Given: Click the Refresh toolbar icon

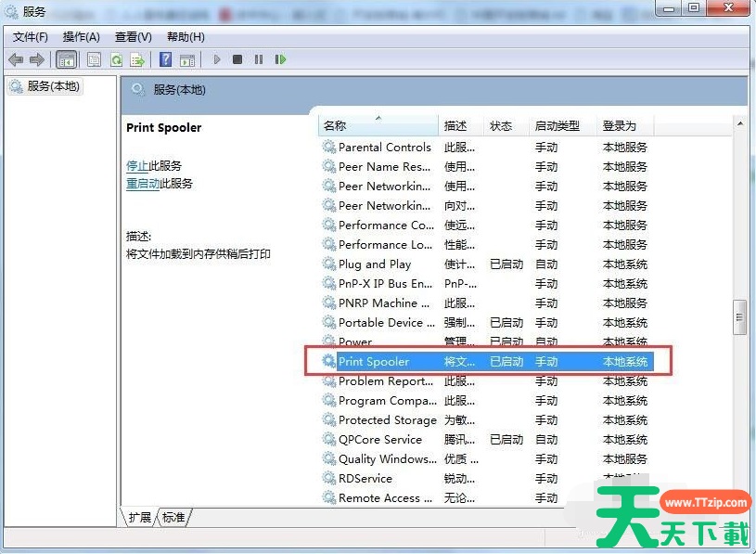Looking at the screenshot, I should coord(116,59).
